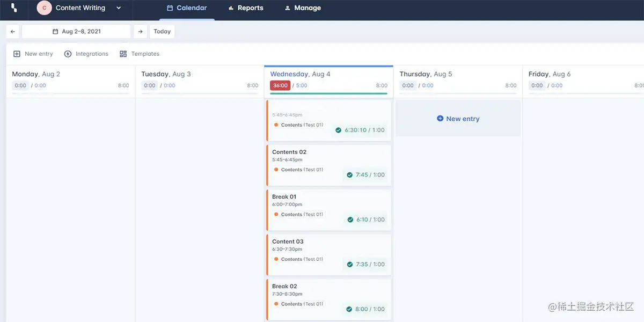Click the 0:00 badge under Tuesday
This screenshot has height=322, width=644.
[150, 85]
